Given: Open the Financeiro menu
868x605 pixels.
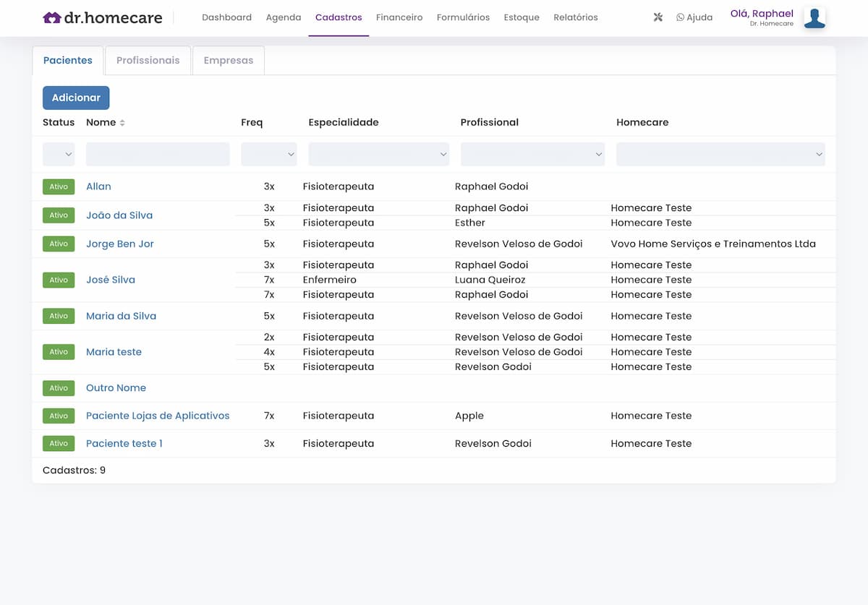Looking at the screenshot, I should (399, 17).
